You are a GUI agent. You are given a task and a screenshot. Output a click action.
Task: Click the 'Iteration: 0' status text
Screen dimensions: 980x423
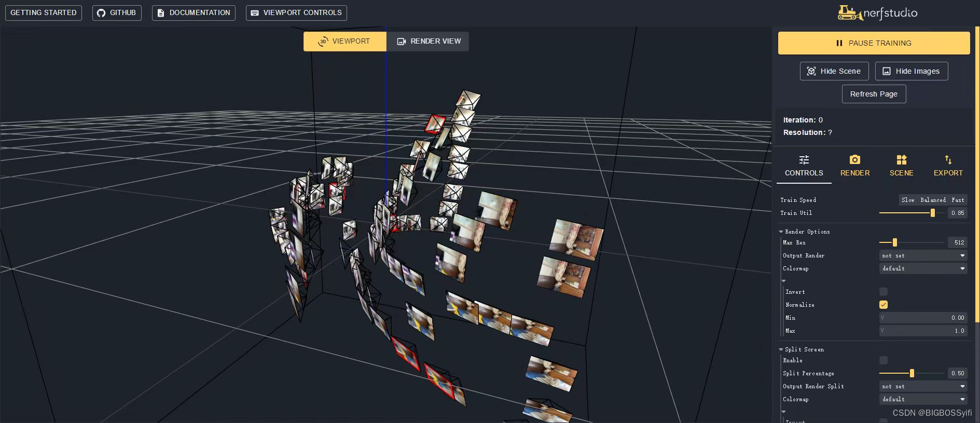pyautogui.click(x=803, y=120)
